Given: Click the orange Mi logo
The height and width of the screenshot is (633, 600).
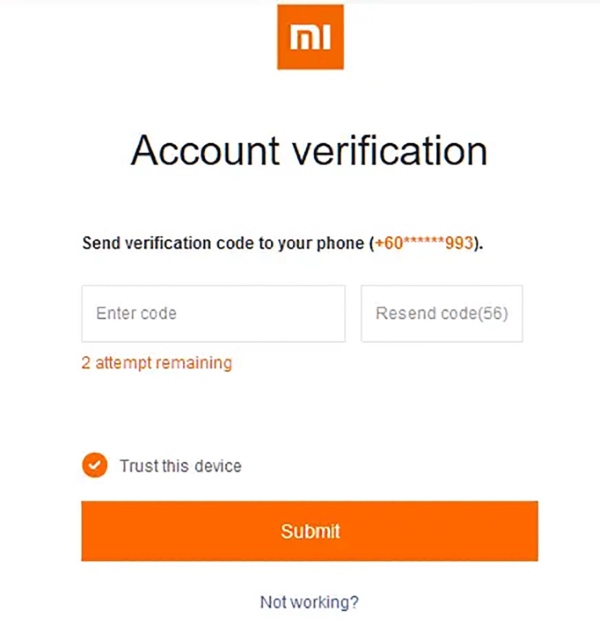Looking at the screenshot, I should [x=309, y=37].
